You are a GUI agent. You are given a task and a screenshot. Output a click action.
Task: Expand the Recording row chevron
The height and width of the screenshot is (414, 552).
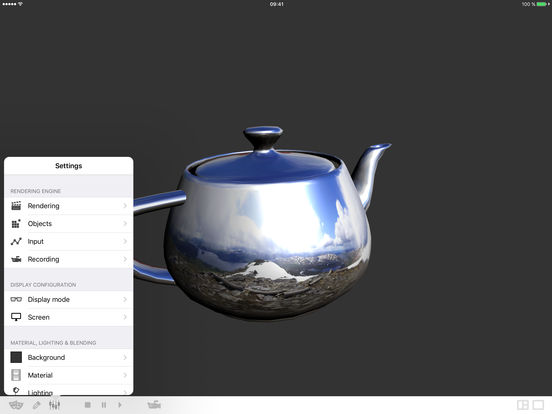pyautogui.click(x=125, y=259)
